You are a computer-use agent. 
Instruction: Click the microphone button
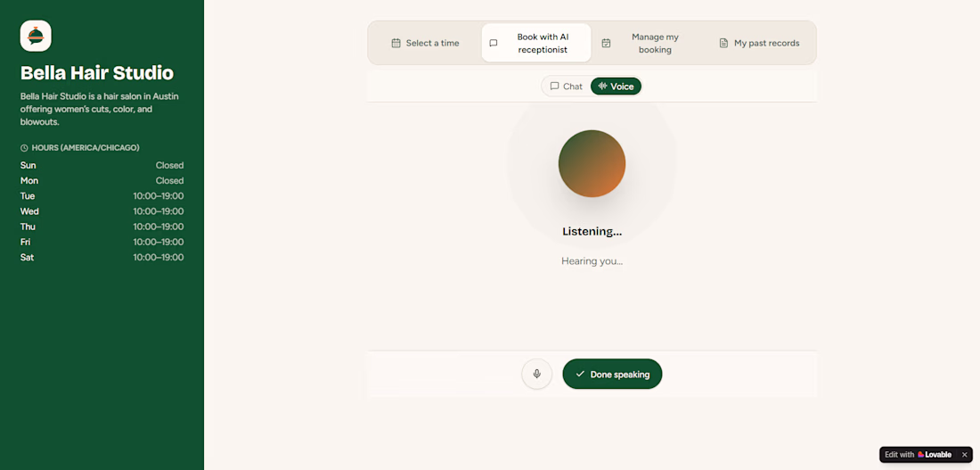[x=537, y=375]
